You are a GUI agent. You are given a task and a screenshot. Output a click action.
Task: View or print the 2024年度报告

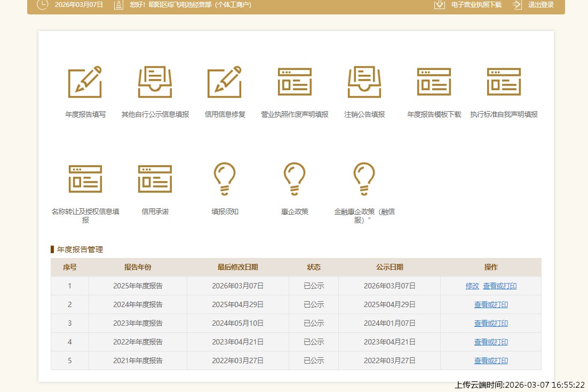click(x=491, y=304)
